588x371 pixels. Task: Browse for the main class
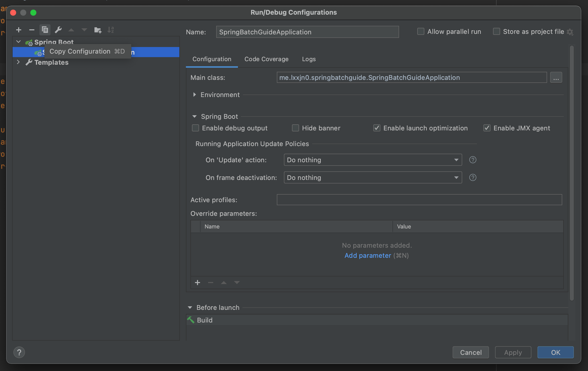(556, 78)
